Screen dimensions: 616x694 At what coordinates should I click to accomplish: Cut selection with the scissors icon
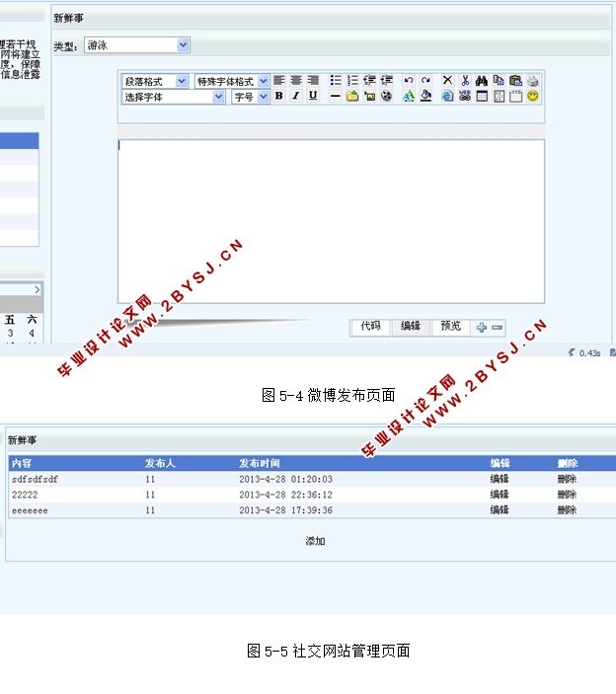[x=465, y=81]
